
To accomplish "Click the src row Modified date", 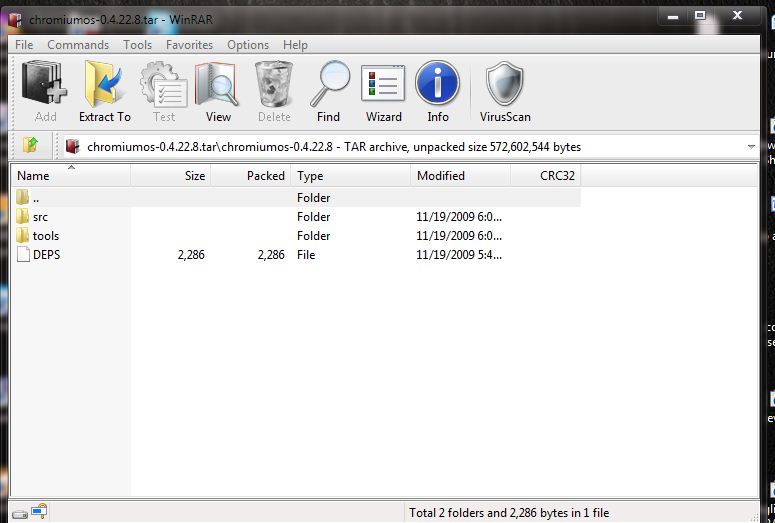I will 459,217.
